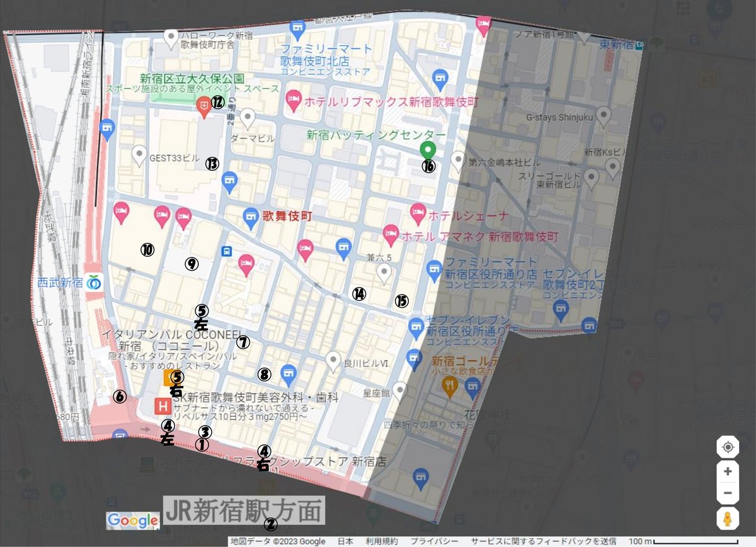
Task: Click the 西武新宿 station icon
Action: (94, 283)
